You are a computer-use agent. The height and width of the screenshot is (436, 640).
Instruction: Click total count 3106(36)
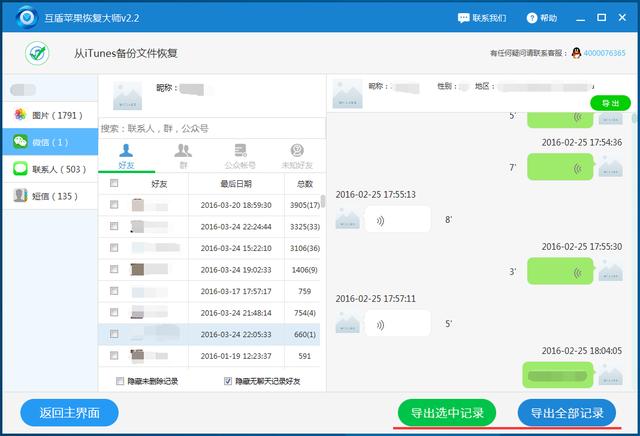pyautogui.click(x=305, y=248)
